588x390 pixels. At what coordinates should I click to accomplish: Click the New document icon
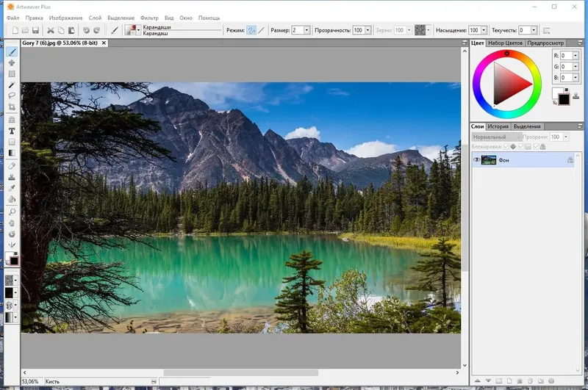(15, 30)
